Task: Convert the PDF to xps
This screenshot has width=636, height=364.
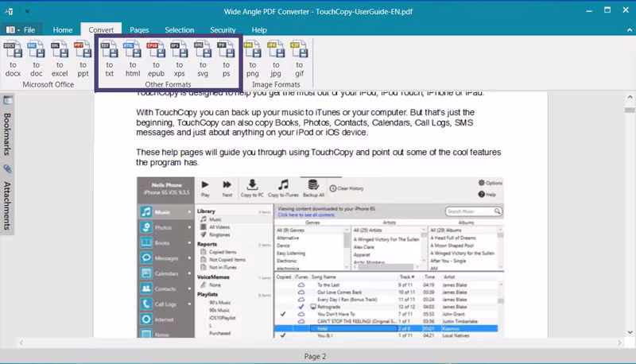Action: pyautogui.click(x=180, y=59)
